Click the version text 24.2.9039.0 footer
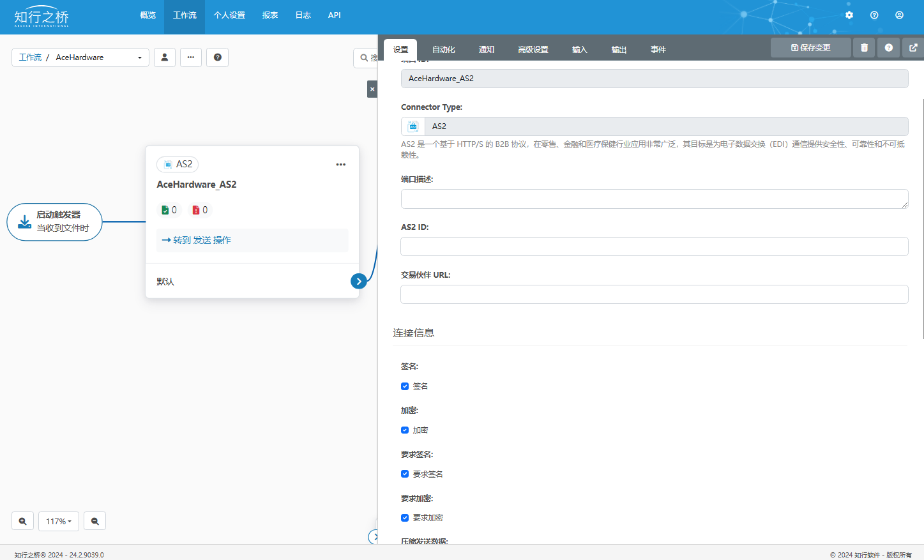924x560 pixels. pyautogui.click(x=87, y=555)
